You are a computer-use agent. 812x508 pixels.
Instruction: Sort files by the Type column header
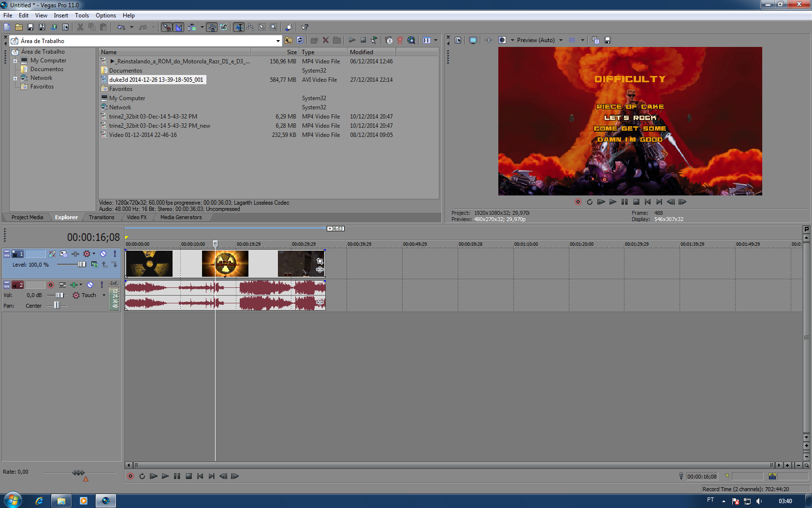[323, 52]
